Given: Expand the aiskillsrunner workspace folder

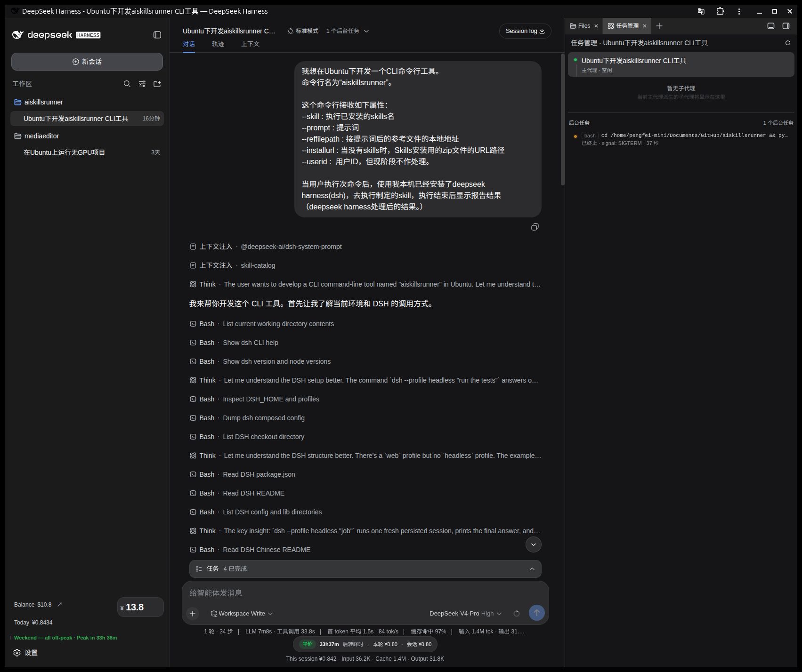Looking at the screenshot, I should [87, 102].
